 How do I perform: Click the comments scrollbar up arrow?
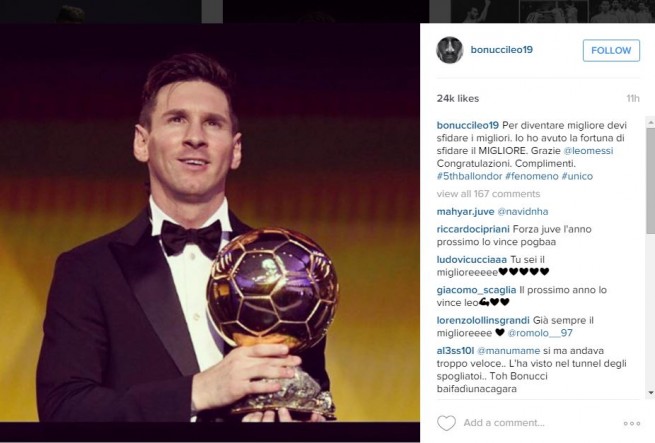pos(650,122)
